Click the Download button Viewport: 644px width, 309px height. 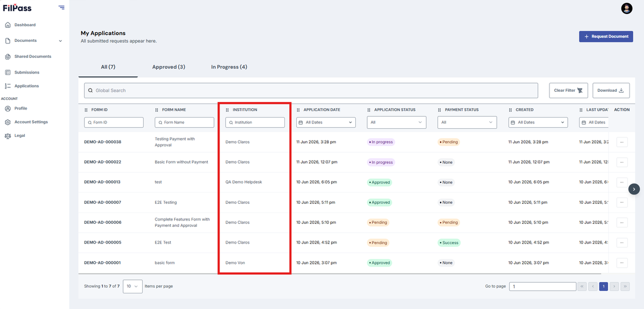[x=611, y=90]
